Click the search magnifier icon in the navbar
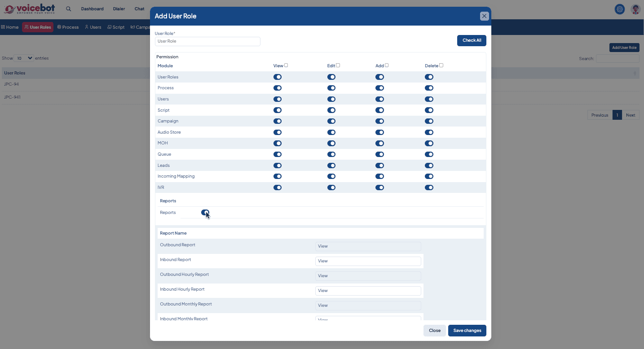 69,9
